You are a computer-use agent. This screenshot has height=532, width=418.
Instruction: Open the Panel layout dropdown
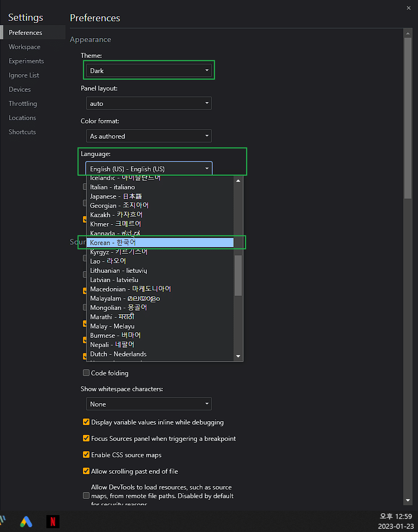click(x=149, y=104)
